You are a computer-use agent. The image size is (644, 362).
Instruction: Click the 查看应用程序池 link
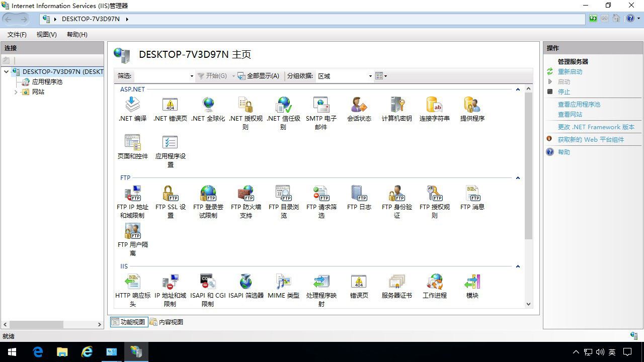point(579,105)
